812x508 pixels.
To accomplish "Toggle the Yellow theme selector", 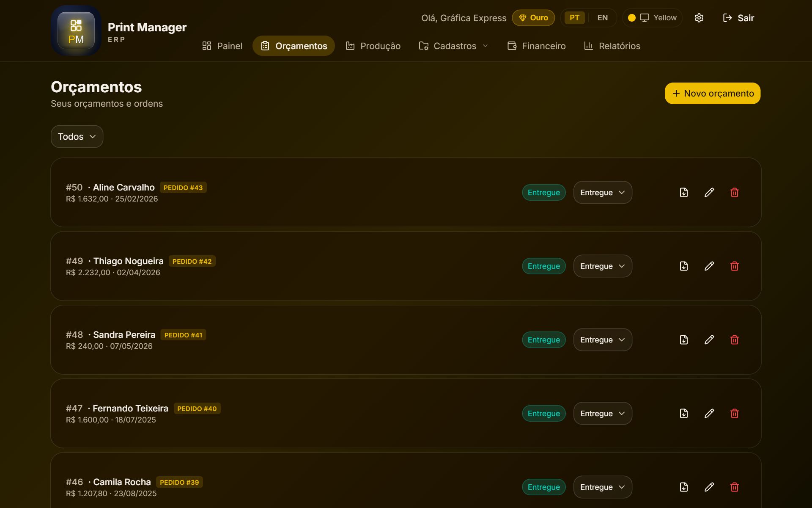I will [653, 18].
